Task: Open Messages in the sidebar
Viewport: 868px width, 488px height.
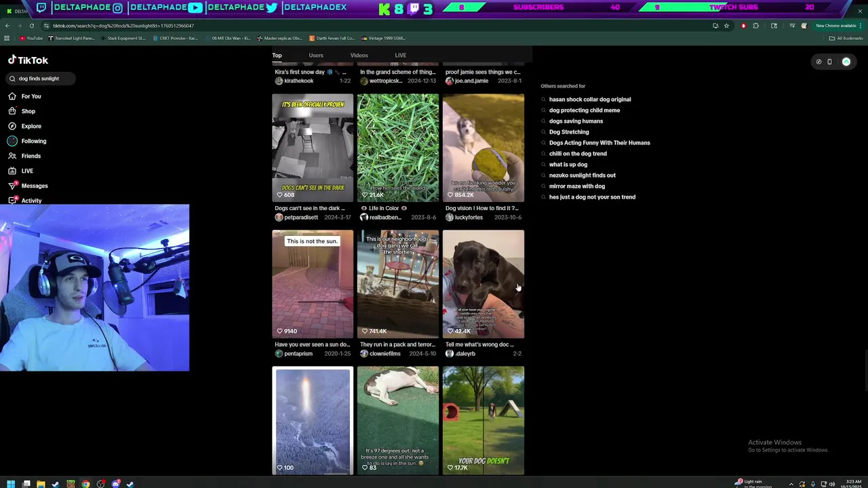Action: click(28, 186)
